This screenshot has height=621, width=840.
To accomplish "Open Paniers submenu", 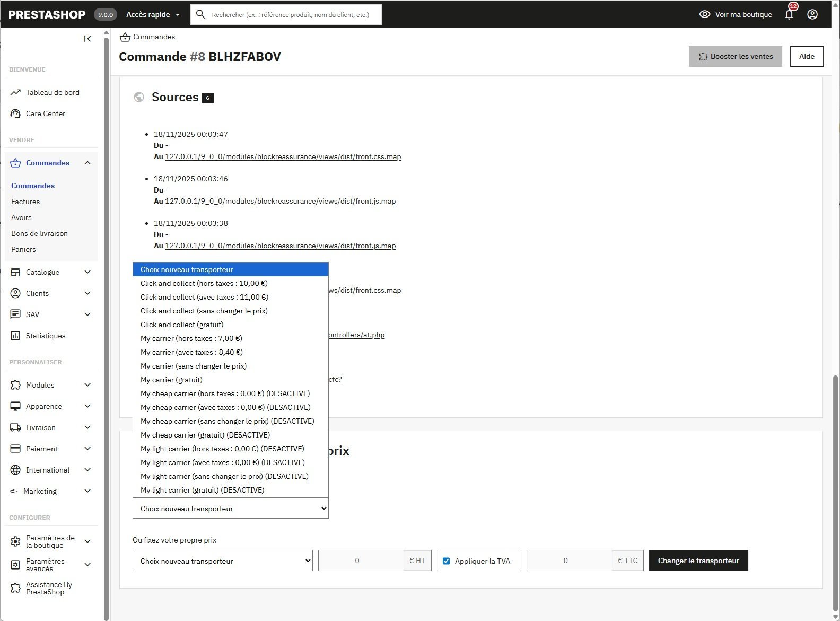I will (x=23, y=249).
